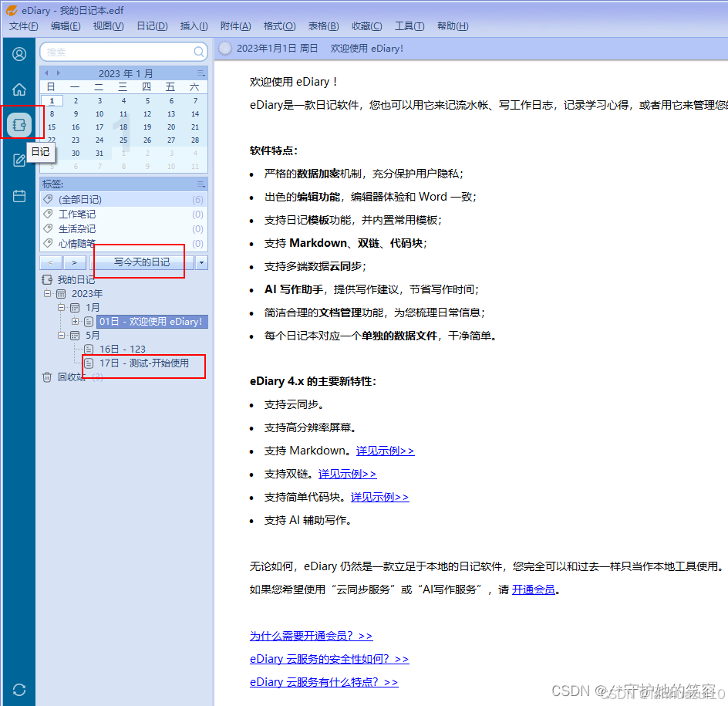Select January 18 in the calendar

pyautogui.click(x=123, y=127)
